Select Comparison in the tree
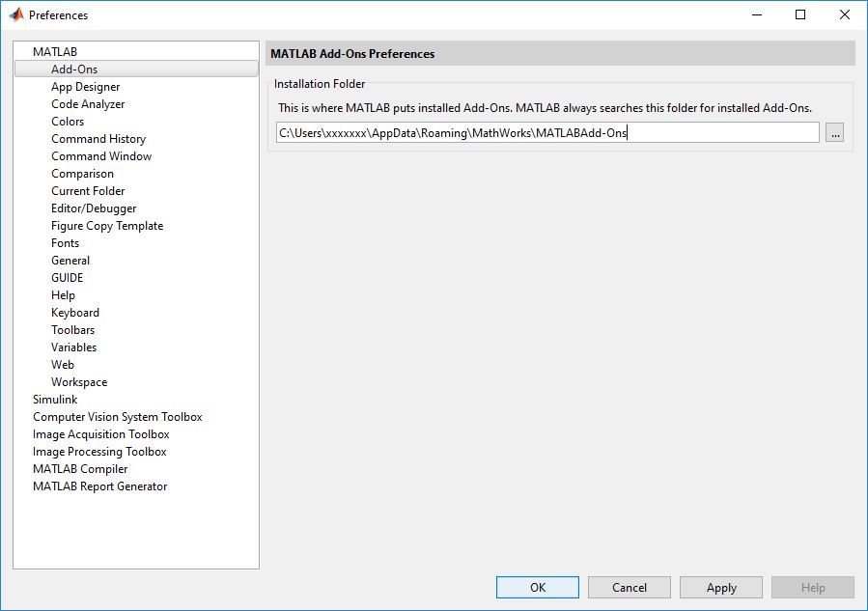 [82, 174]
